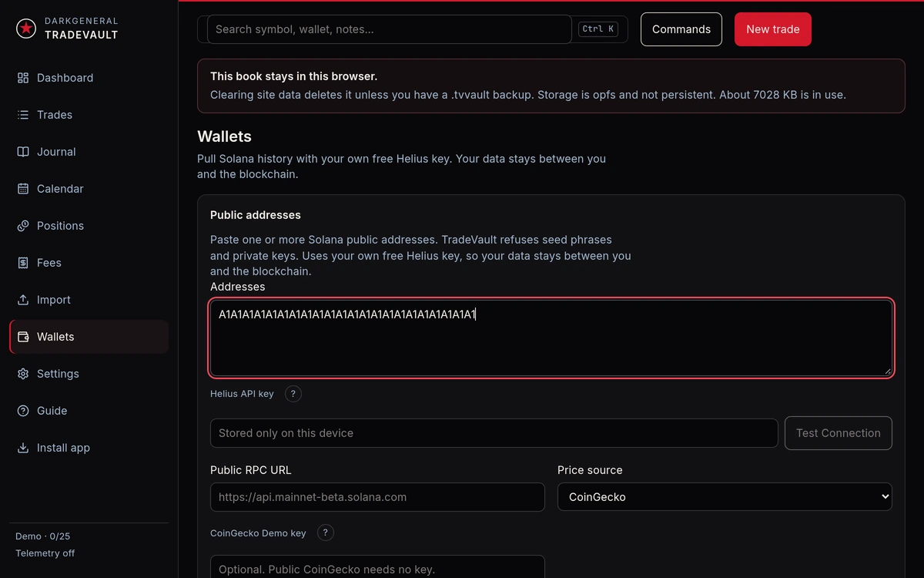The width and height of the screenshot is (924, 578).
Task: Click the Install app download icon
Action: (23, 448)
